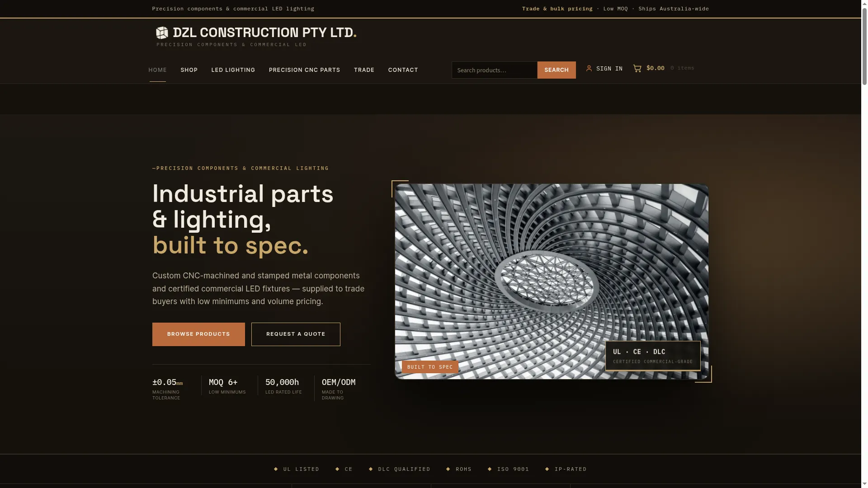Click the user icon beside Sign In
This screenshot has width=868, height=488.
pos(589,68)
